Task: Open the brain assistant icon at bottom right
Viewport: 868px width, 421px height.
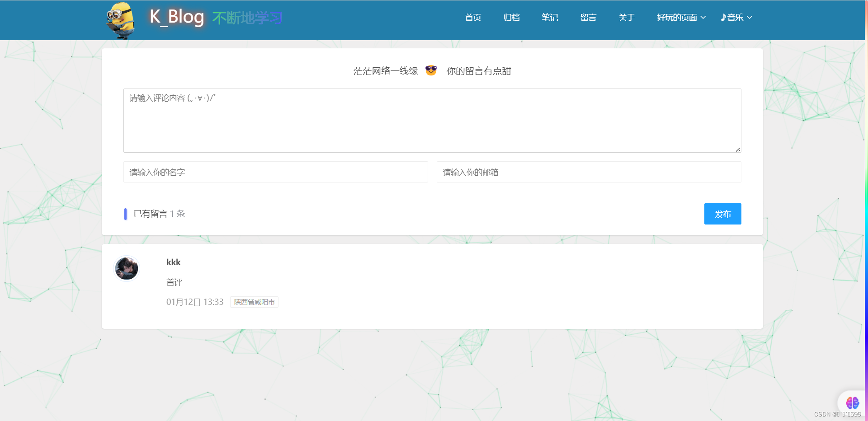Action: tap(852, 402)
